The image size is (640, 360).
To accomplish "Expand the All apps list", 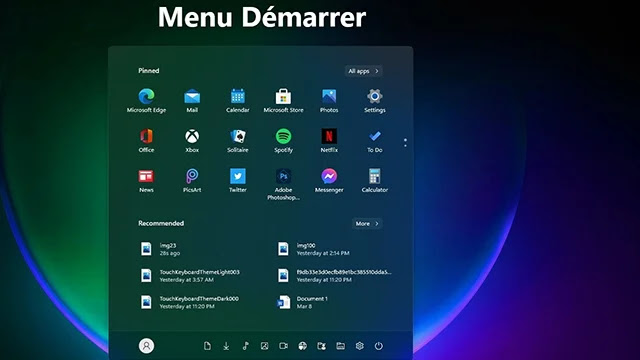I will [x=363, y=71].
